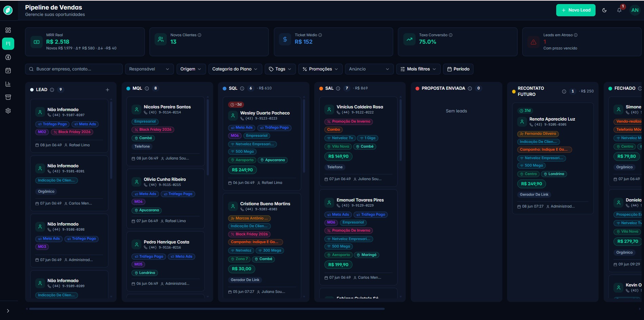Click the 31d badge on Renata card
644x320 pixels.
(525, 111)
